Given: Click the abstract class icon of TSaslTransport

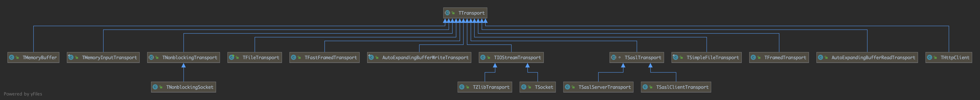Looking at the screenshot, I should [x=613, y=58].
